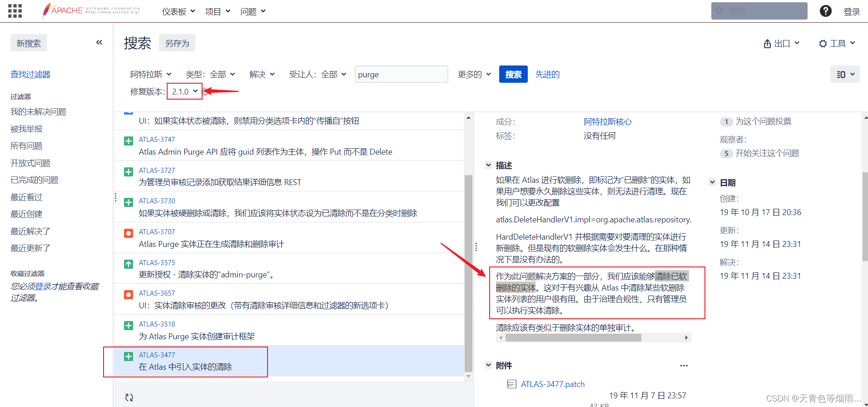Select 开放式问题 open issues filter
The height and width of the screenshot is (407, 868).
pos(30,163)
